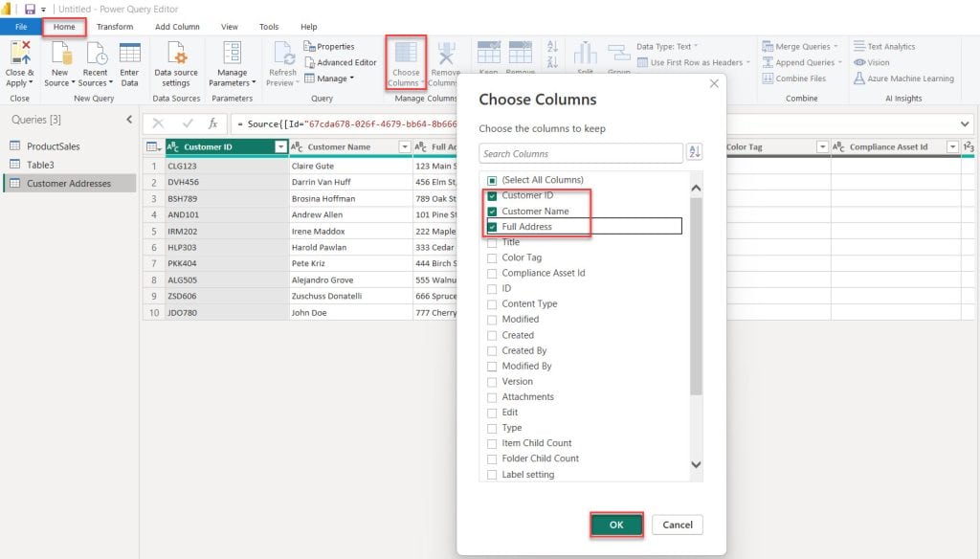Check the Compliance Asset Id column

(x=492, y=273)
